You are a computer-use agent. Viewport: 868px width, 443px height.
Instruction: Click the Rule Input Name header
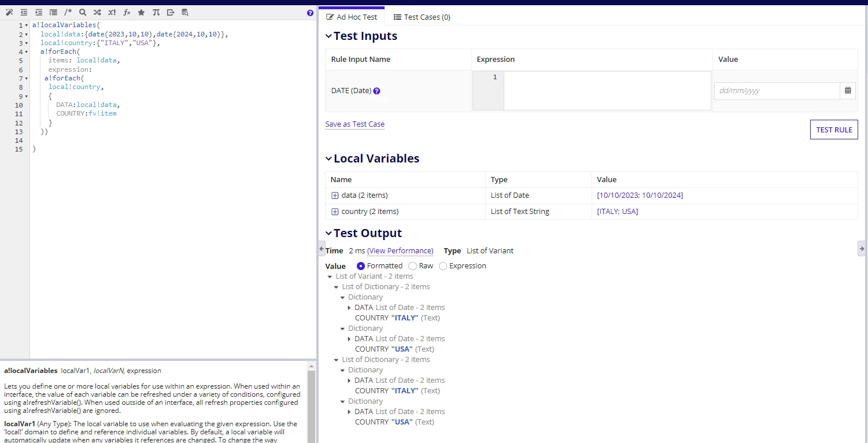[361, 59]
